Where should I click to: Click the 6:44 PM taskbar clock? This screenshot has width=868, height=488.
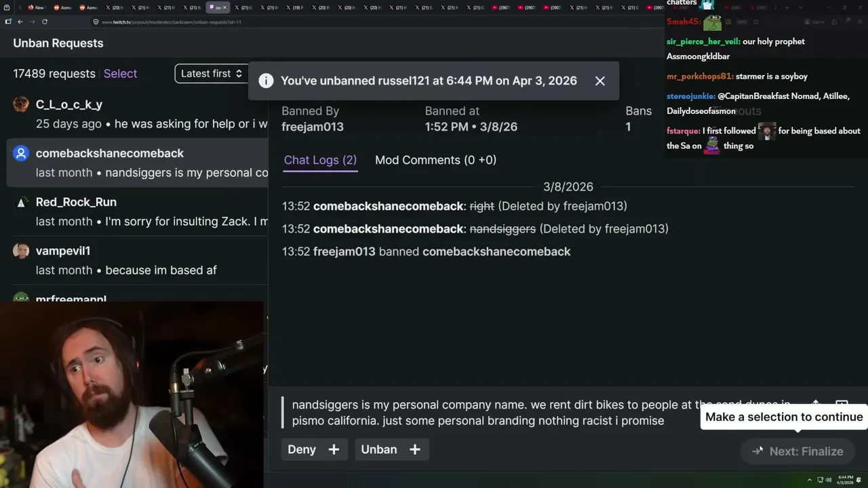845,480
